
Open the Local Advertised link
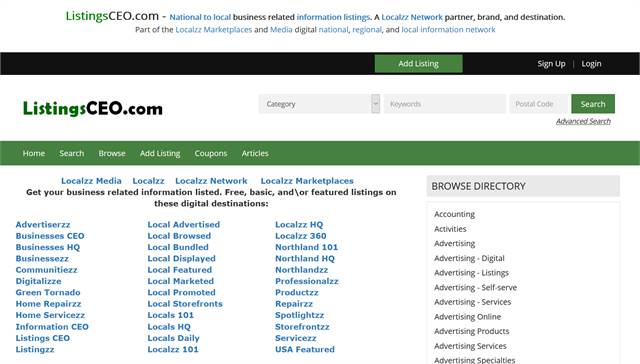click(x=184, y=224)
